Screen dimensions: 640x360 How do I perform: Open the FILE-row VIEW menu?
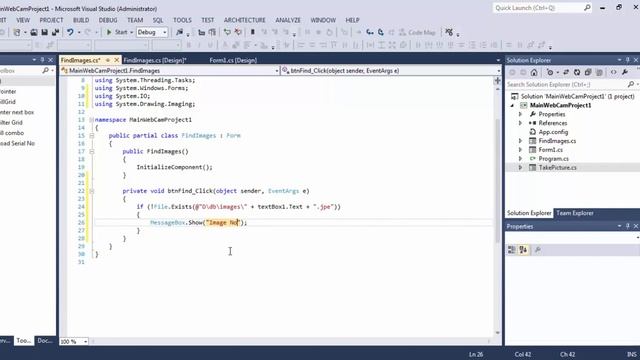[23, 20]
